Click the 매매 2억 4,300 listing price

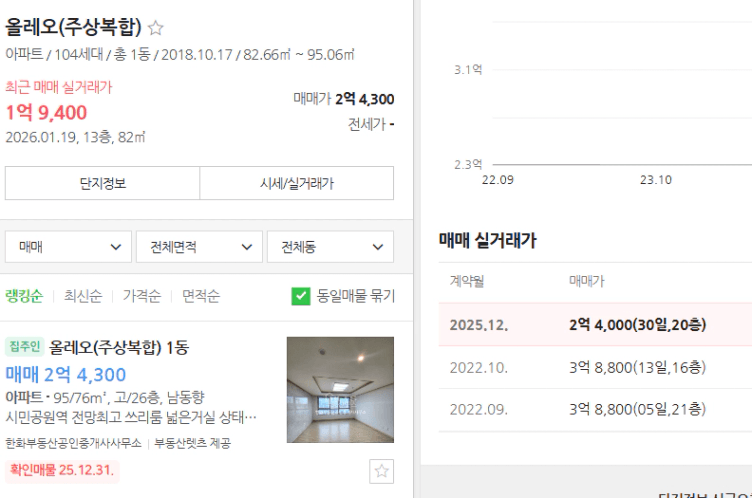(x=66, y=374)
